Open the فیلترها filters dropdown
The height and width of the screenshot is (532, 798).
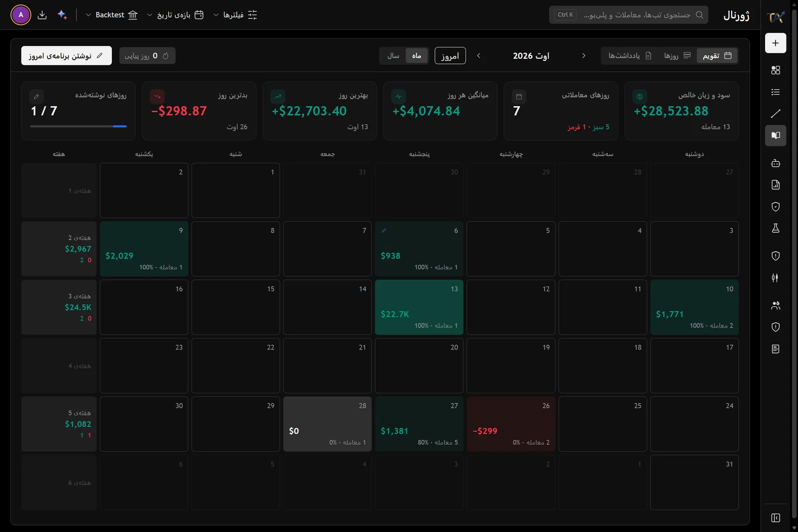coord(235,15)
